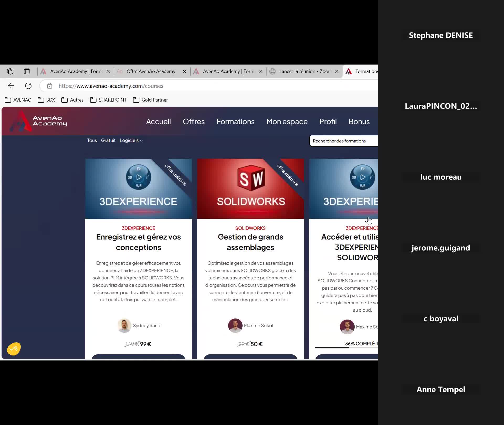Click the red SW SOLIDWORKS logo icon
Viewport: 504px width, 425px height.
(251, 178)
